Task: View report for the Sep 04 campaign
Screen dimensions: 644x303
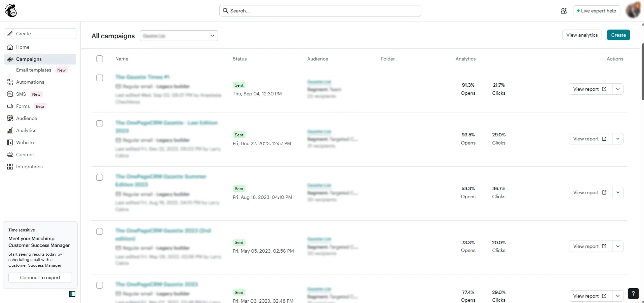Action: [x=590, y=89]
